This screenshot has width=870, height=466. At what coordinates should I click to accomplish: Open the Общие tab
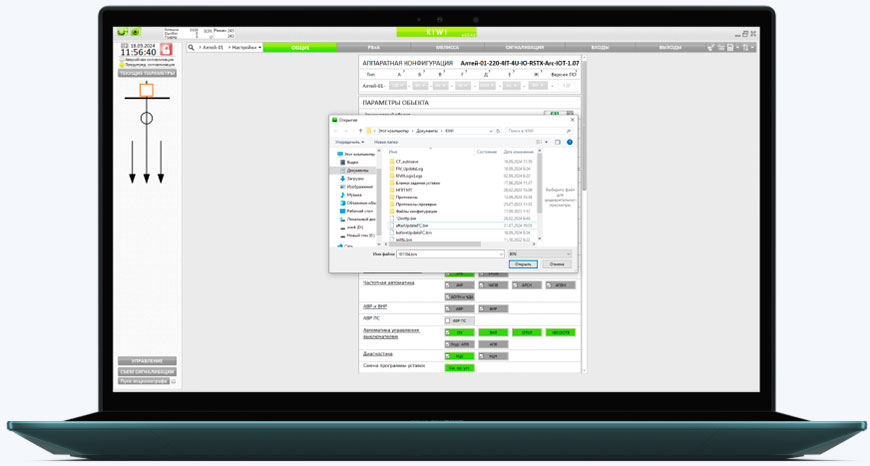300,47
